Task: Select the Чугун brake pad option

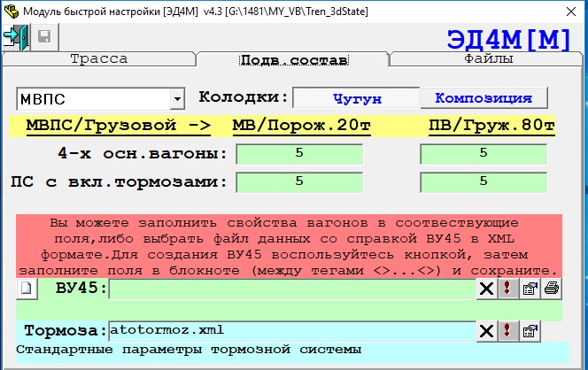Action: pos(356,98)
